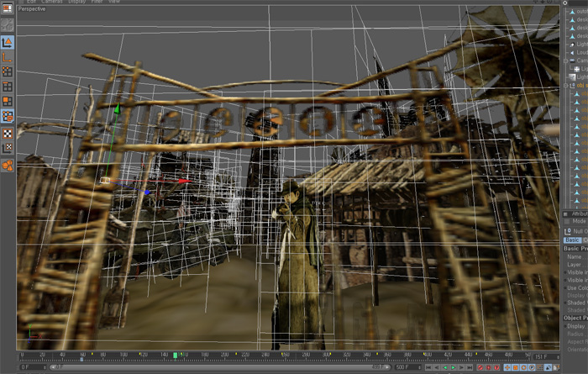Image resolution: width=588 pixels, height=374 pixels.
Task: Switch to the Basic attributes tab
Action: click(572, 240)
